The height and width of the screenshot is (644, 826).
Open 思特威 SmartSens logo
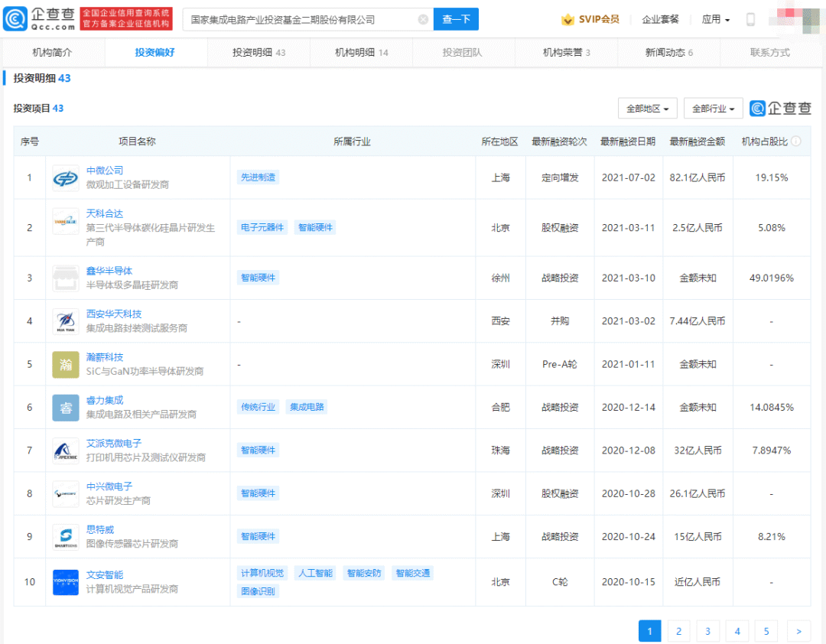click(x=66, y=538)
